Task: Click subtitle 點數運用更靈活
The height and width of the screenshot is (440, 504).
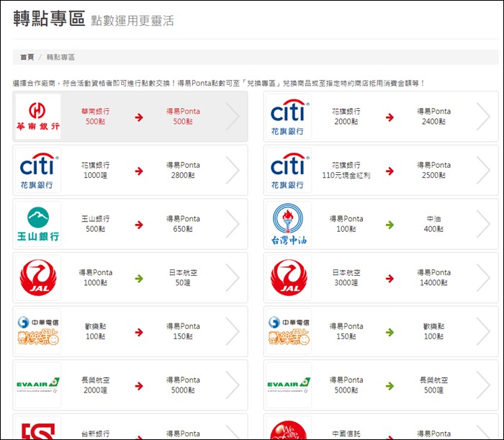Action: coord(132,21)
